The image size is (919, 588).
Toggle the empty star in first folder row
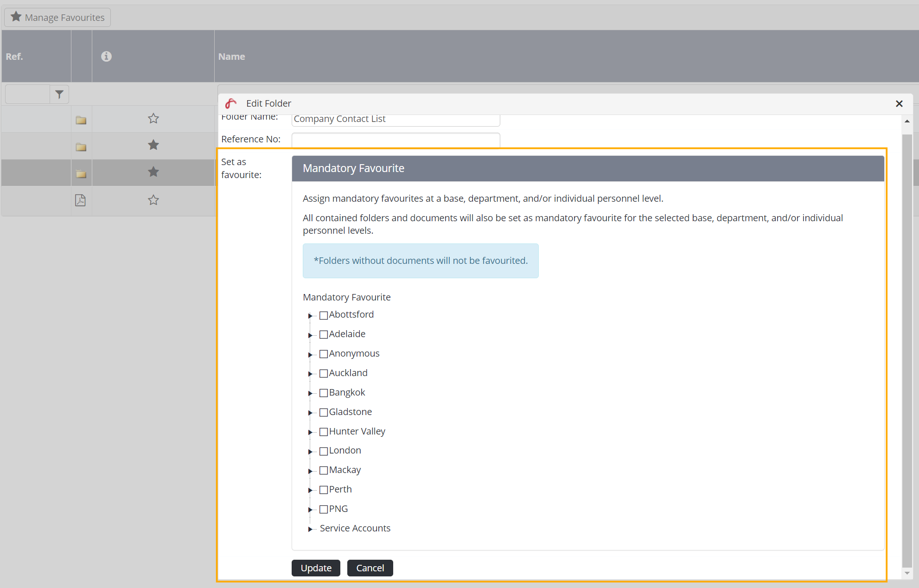[x=153, y=119]
